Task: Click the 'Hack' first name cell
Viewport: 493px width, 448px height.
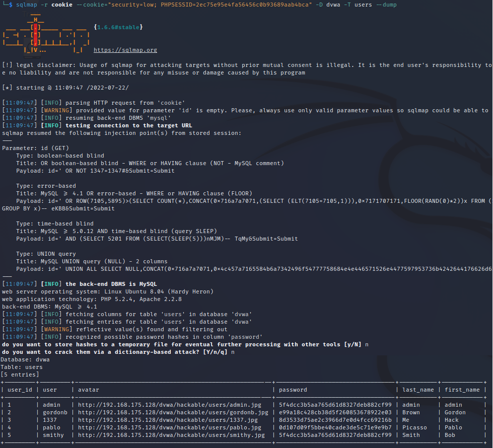Action: 452,420
